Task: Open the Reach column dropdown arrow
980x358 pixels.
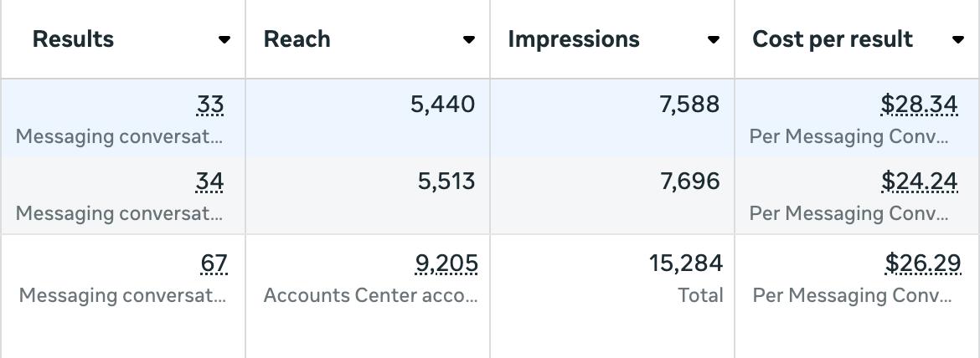Action: [469, 39]
